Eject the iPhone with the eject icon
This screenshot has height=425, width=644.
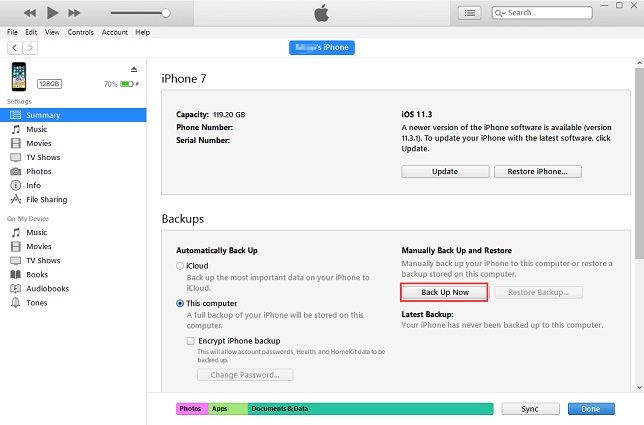[134, 69]
